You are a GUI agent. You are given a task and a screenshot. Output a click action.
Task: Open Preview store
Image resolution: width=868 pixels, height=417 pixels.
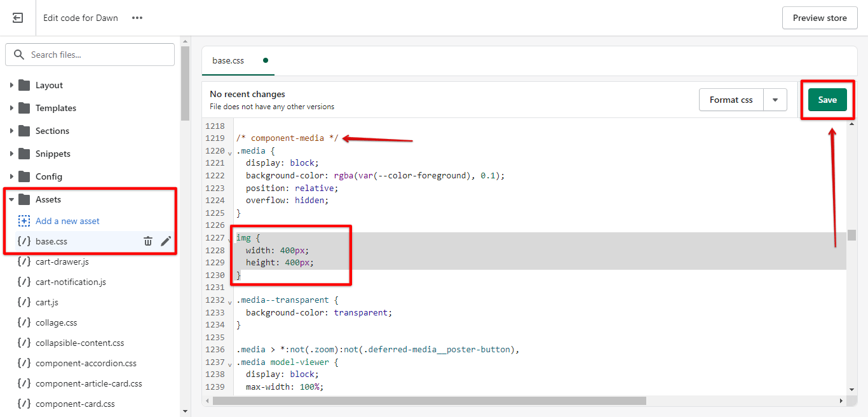[x=820, y=18]
